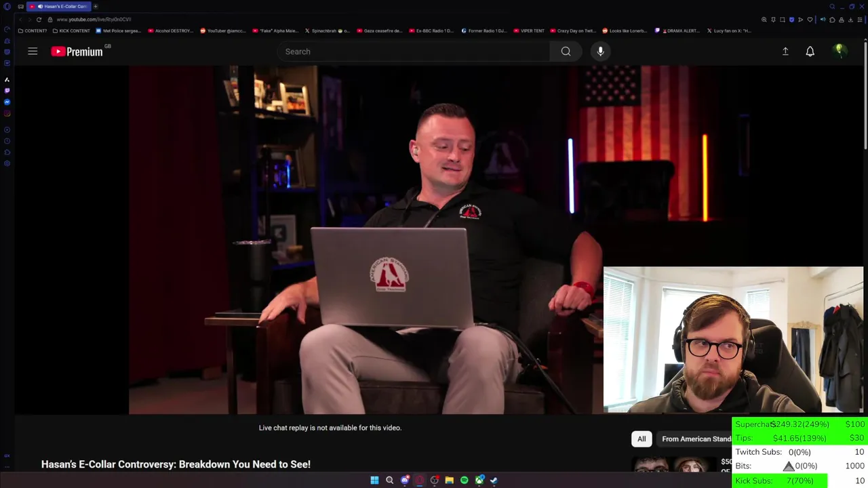Click the heart bookmark icon in address bar
868x488 pixels.
(810, 20)
